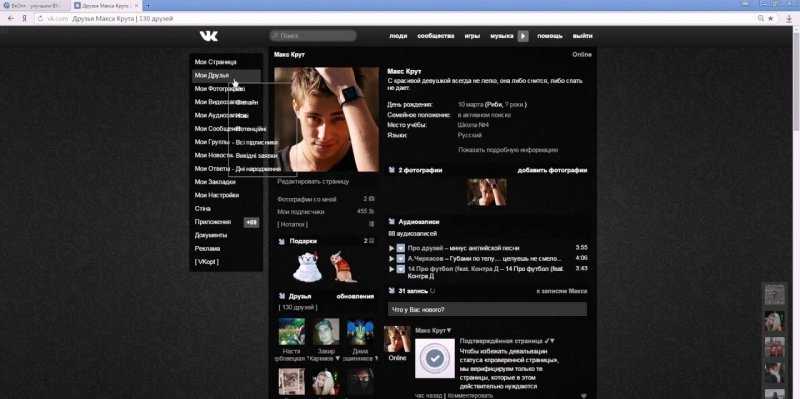This screenshot has height=399, width=800.
Task: Expand arrow beside 'Подтверждённая страница' title
Action: [552, 341]
